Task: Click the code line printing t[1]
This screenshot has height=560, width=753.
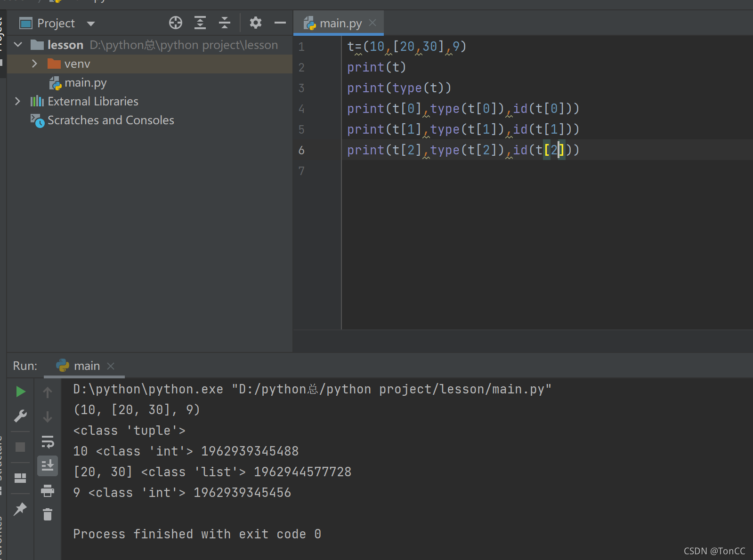Action: (463, 129)
